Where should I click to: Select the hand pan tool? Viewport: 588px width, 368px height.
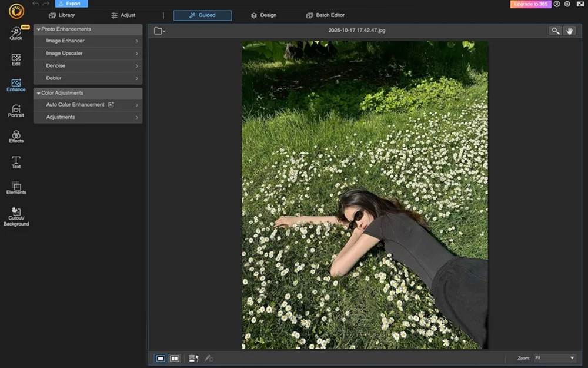pos(569,31)
